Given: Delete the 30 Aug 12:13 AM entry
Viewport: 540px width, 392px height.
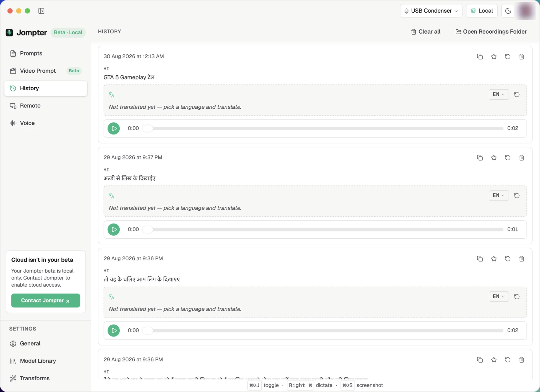Looking at the screenshot, I should (x=522, y=57).
